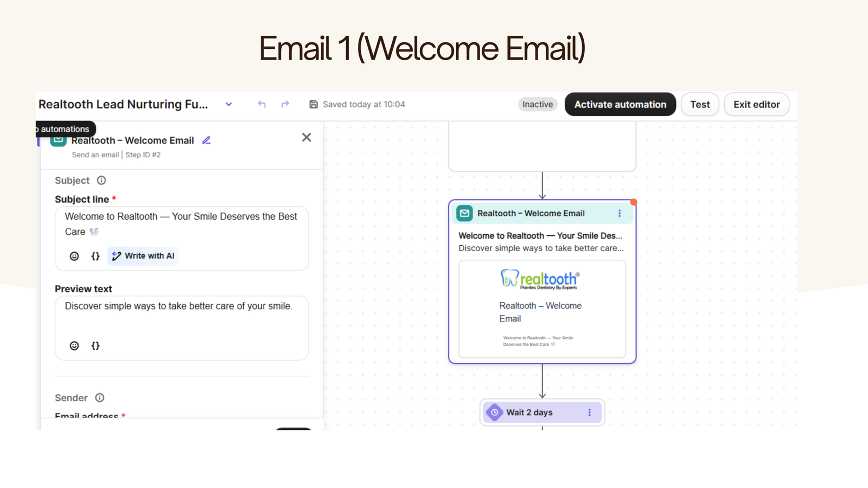
Task: Click the "Send an email" step label
Action: [95, 155]
